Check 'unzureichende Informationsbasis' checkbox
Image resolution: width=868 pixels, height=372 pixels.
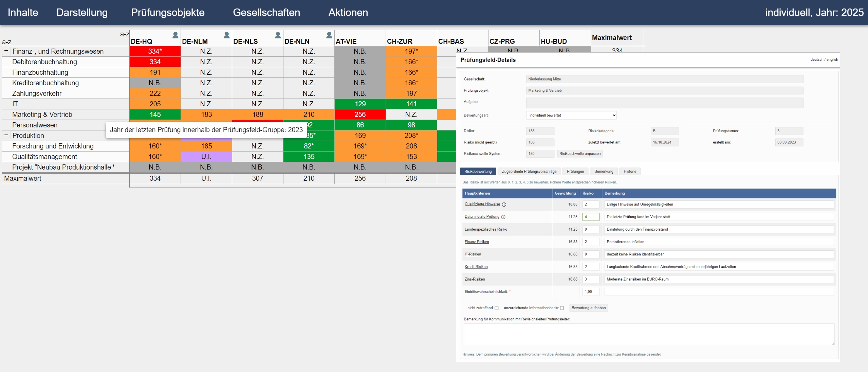562,308
